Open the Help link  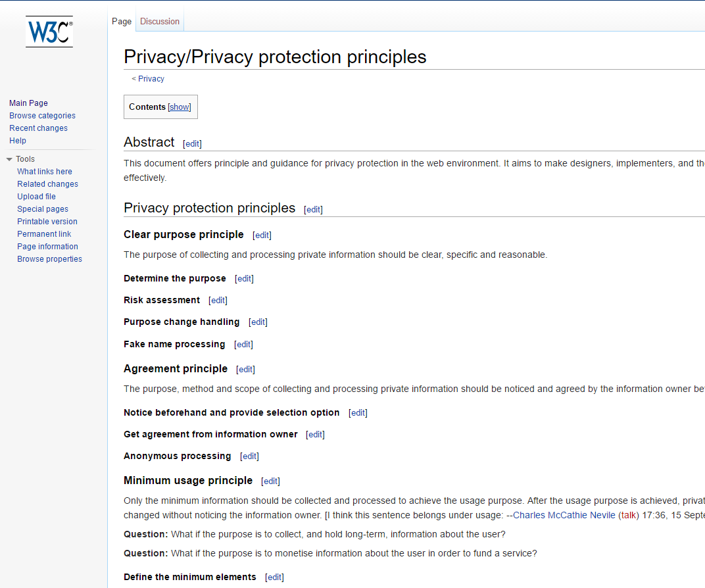[x=18, y=141]
